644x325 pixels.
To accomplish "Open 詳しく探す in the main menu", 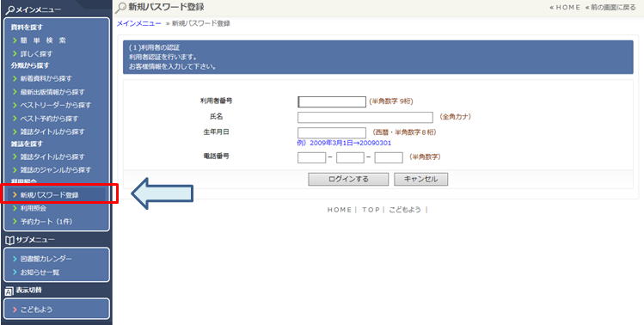I will click(x=37, y=53).
